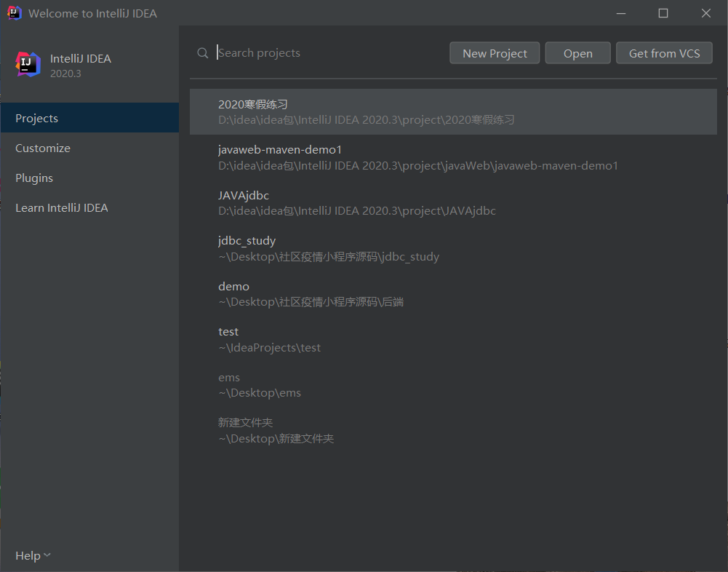Expand the Help dropdown menu

(x=33, y=555)
